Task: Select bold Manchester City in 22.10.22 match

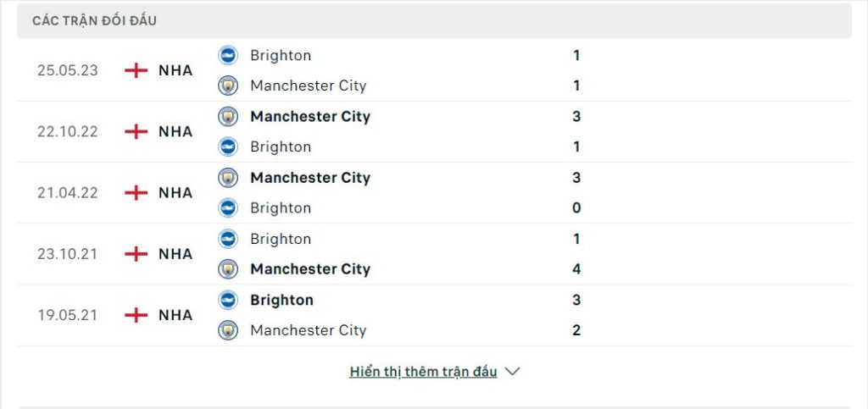Action: (x=310, y=117)
